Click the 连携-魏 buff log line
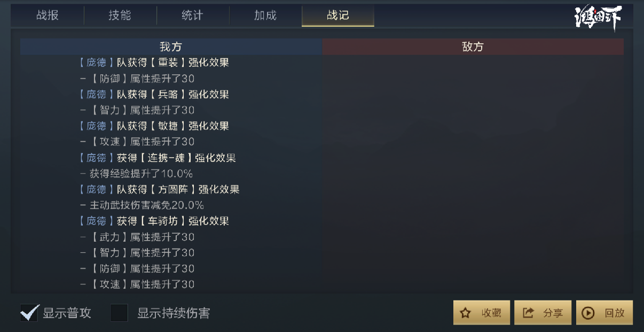 pos(158,158)
